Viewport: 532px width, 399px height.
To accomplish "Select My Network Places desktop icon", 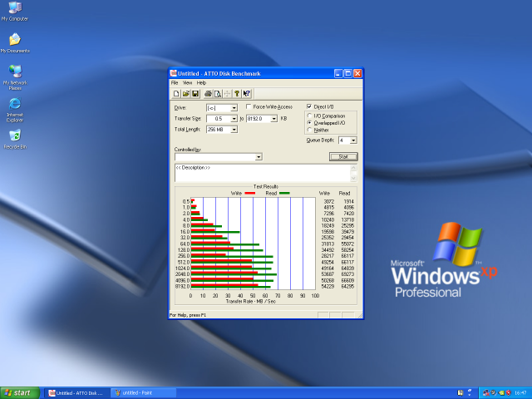I will point(15,77).
